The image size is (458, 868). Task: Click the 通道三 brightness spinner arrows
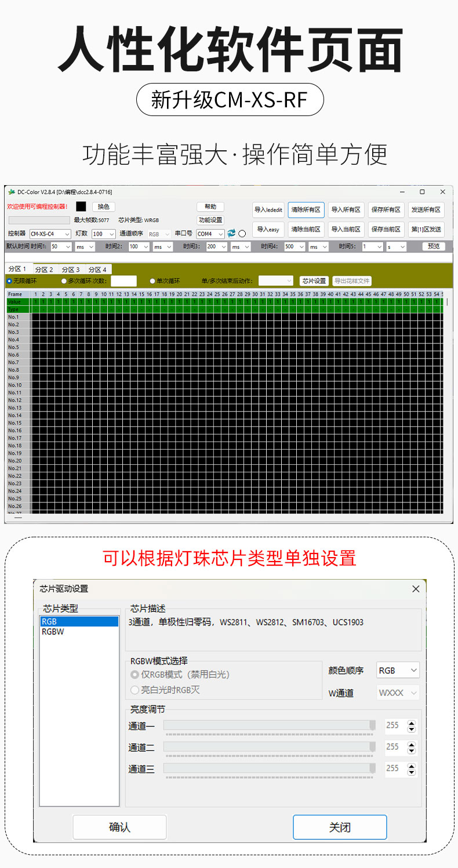point(412,769)
